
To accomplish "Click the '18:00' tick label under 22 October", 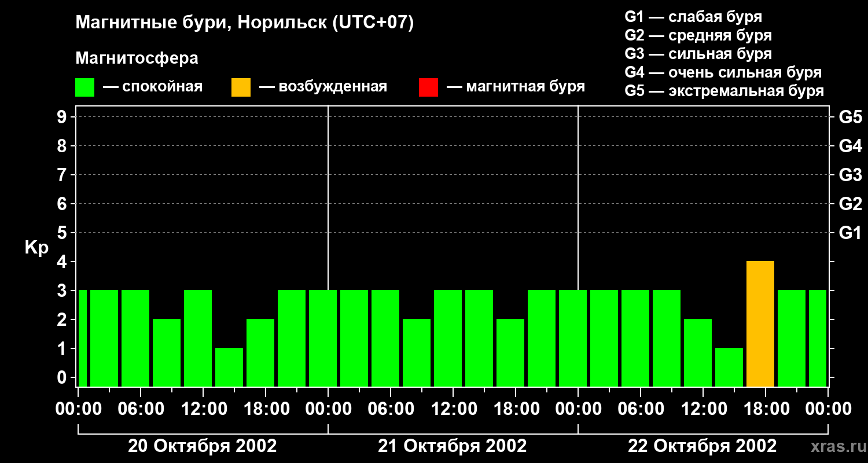I will pos(766,409).
